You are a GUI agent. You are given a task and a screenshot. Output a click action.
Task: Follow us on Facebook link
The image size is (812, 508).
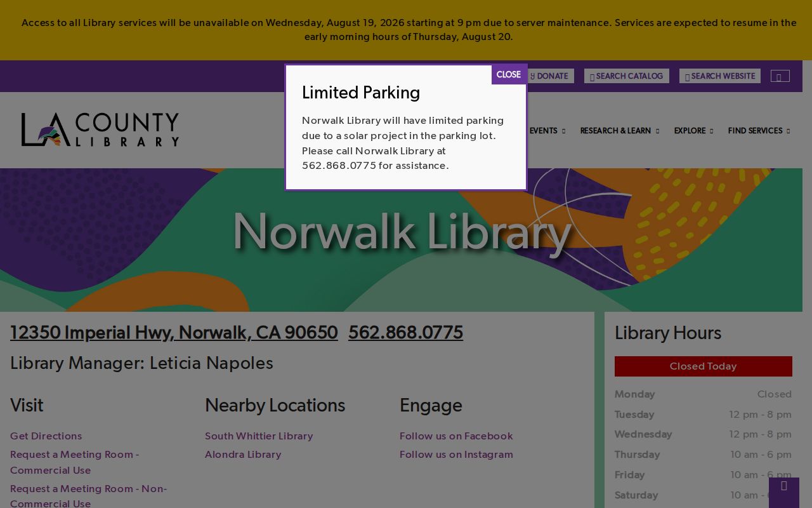pos(456,436)
